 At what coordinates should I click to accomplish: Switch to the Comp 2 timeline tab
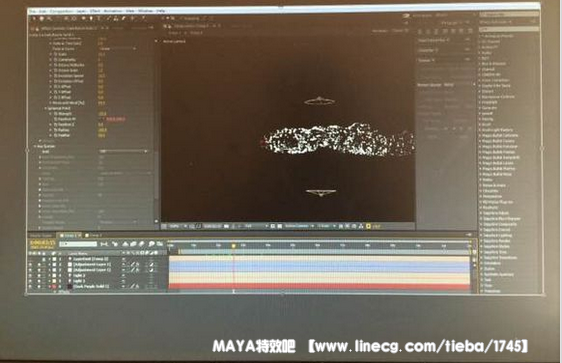pyautogui.click(x=95, y=235)
